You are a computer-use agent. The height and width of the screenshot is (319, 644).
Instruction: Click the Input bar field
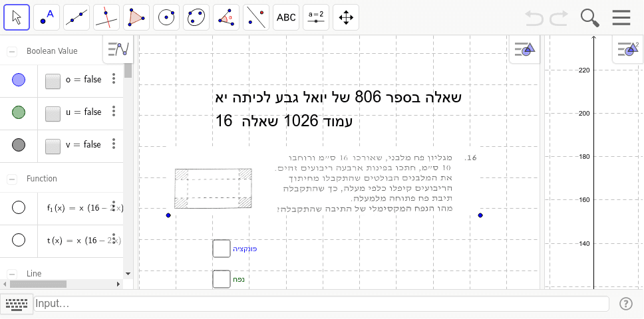(321, 304)
